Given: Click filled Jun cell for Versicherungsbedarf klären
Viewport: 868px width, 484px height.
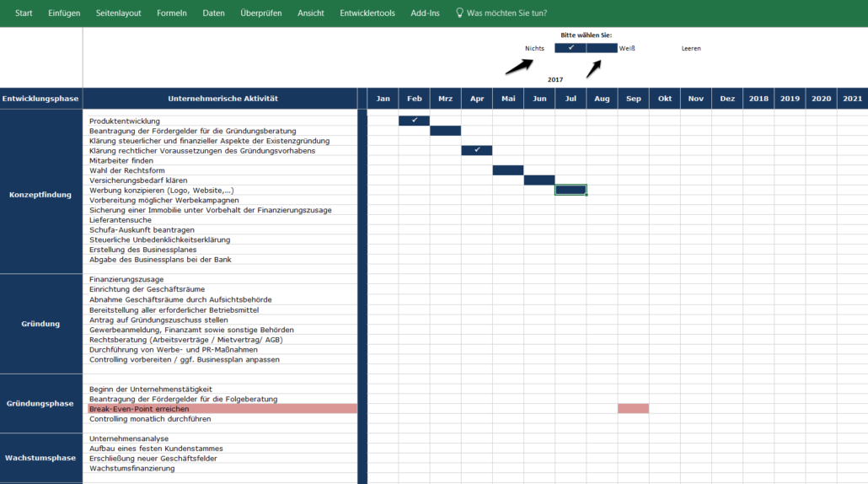Looking at the screenshot, I should click(x=539, y=180).
